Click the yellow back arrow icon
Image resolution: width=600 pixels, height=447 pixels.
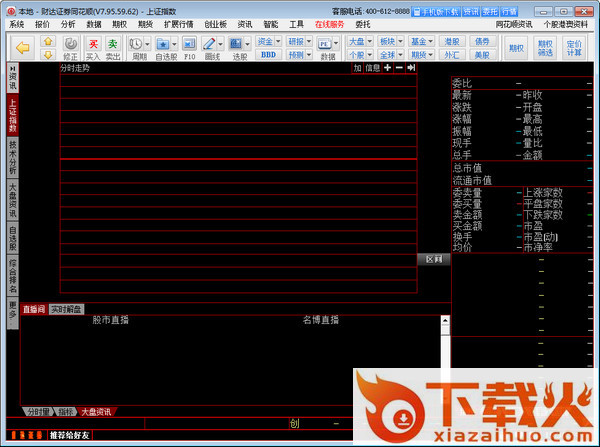23,48
